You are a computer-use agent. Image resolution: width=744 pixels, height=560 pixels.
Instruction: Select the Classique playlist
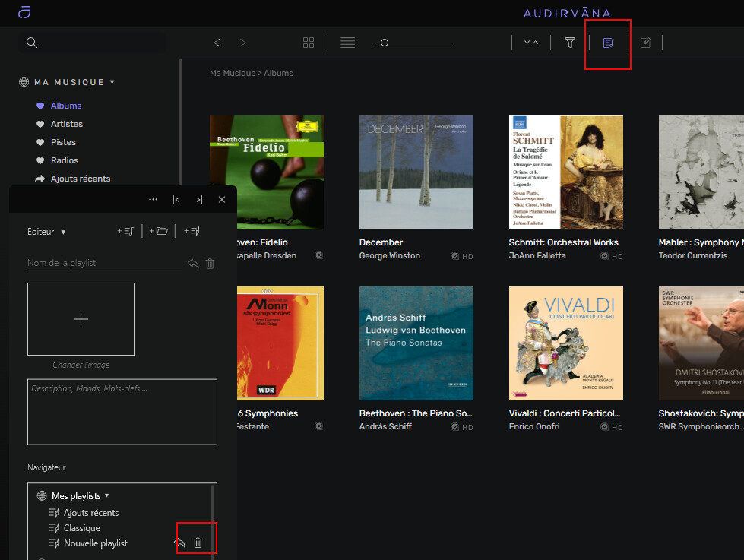[81, 528]
